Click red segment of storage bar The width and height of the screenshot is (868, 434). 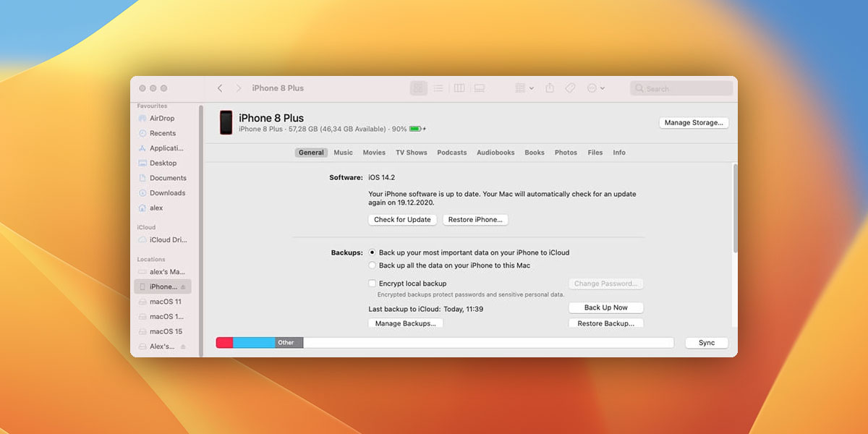pos(224,343)
